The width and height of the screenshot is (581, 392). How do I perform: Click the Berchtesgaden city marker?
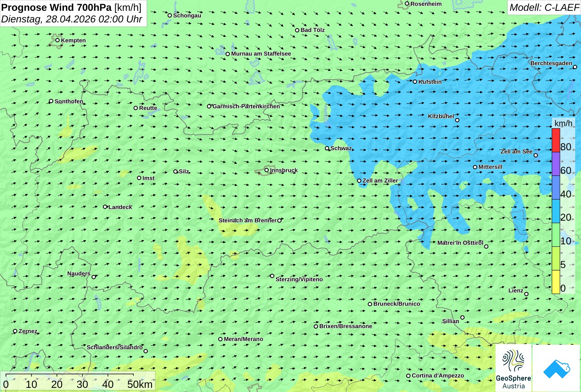click(575, 67)
